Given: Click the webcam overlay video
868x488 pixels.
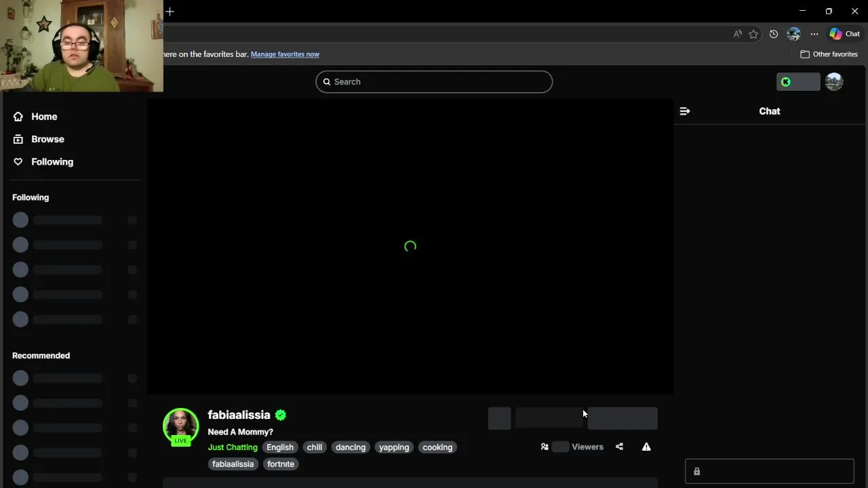Looking at the screenshot, I should [81, 45].
